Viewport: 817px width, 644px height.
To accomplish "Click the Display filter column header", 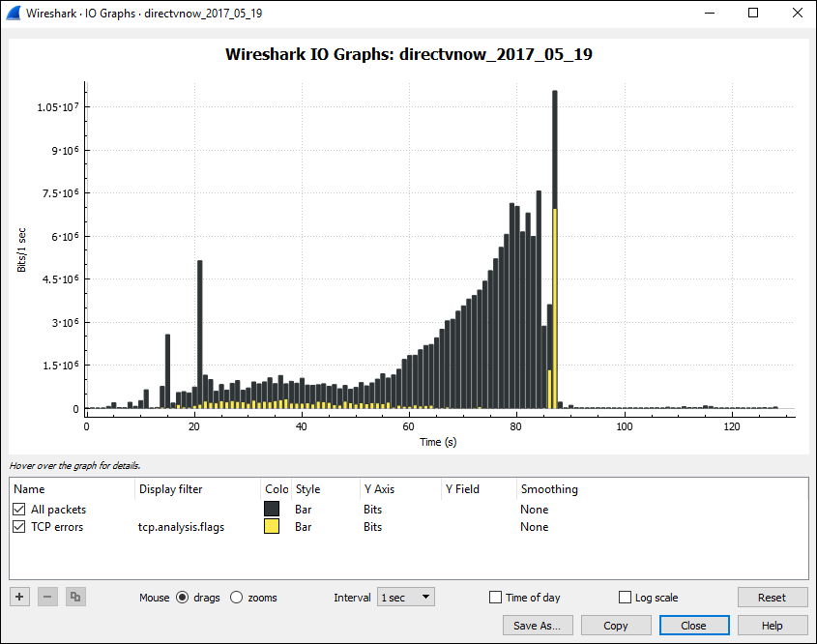I will click(x=197, y=489).
